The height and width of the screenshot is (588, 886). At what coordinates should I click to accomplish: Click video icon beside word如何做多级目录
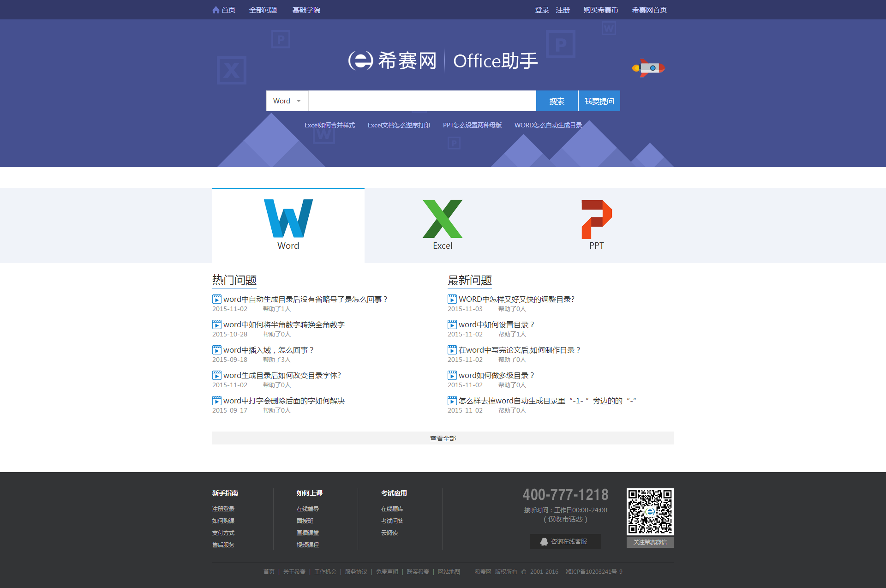pyautogui.click(x=452, y=375)
